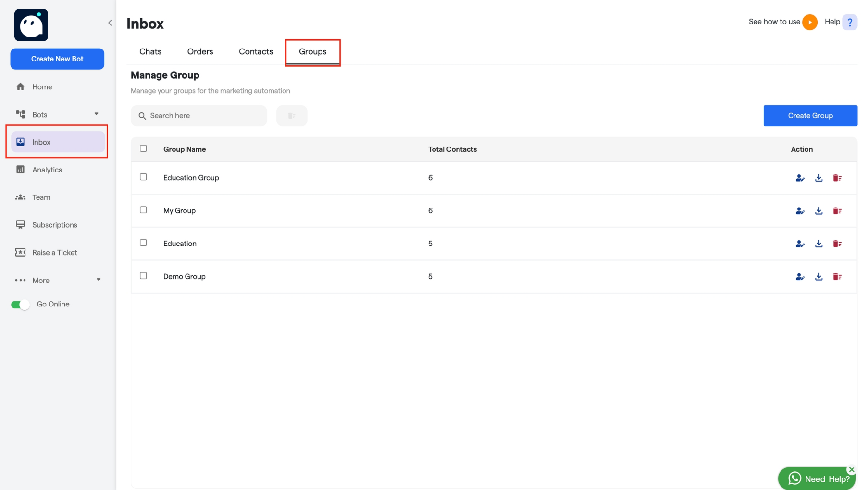Screen dimensions: 868x490
Task: Download Education Group contacts
Action: tap(819, 178)
